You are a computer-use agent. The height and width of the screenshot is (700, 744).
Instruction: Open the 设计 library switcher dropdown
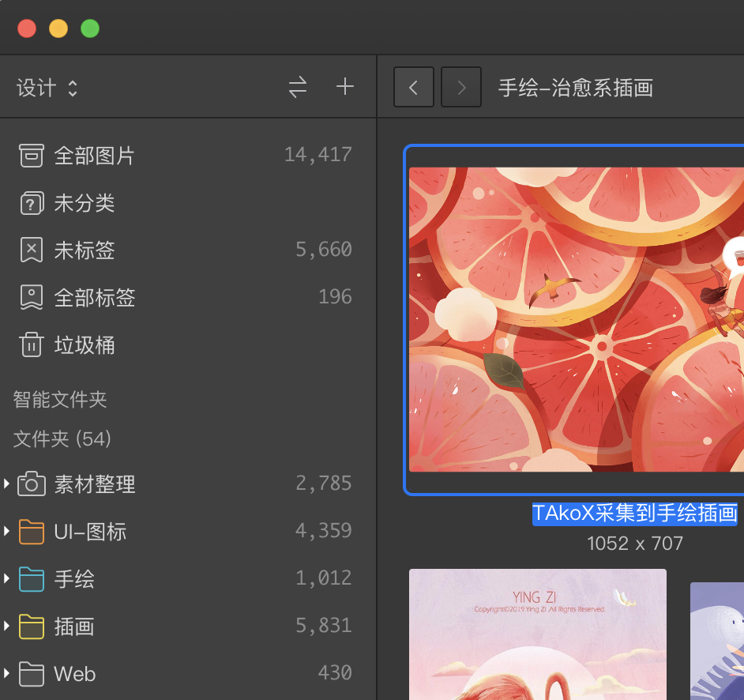(47, 88)
